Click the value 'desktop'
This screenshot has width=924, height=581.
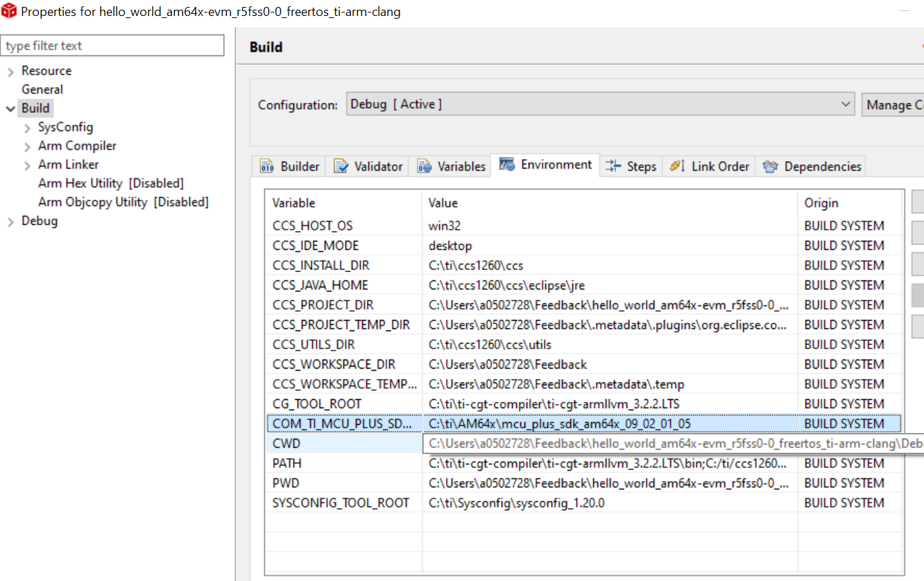click(x=450, y=246)
